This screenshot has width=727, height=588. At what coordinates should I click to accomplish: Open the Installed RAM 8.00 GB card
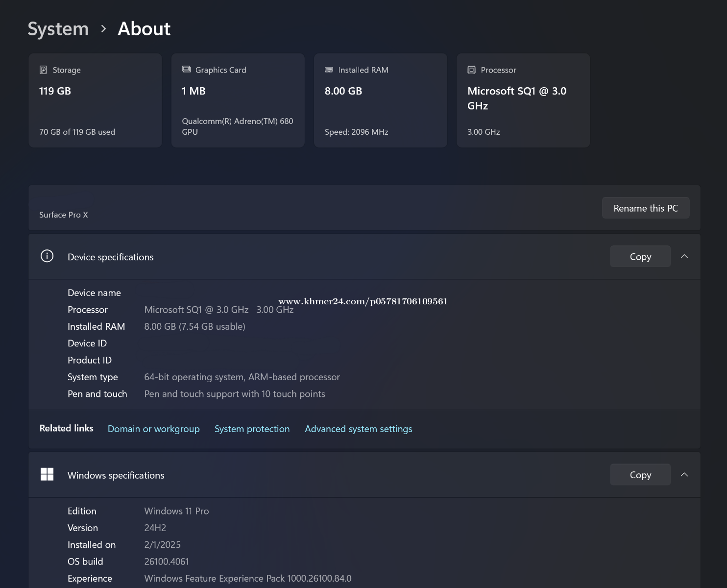point(381,100)
